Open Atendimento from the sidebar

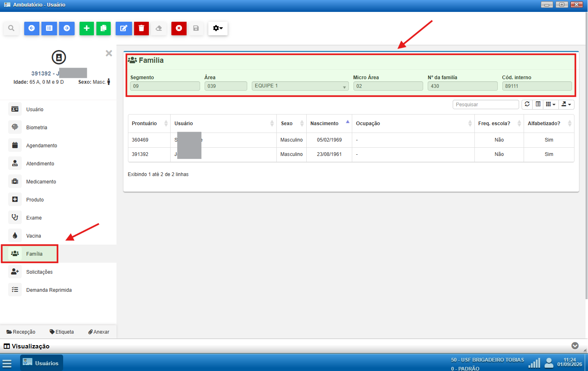pos(58,164)
